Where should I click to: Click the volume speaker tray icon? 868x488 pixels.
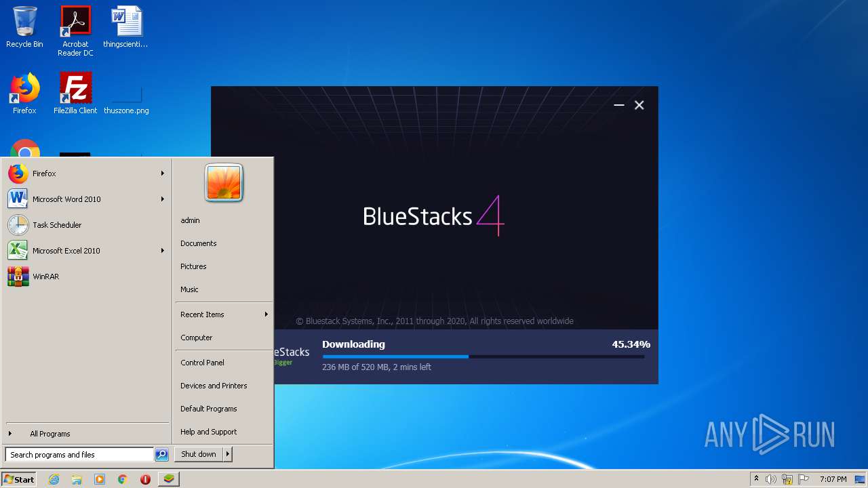tap(771, 479)
